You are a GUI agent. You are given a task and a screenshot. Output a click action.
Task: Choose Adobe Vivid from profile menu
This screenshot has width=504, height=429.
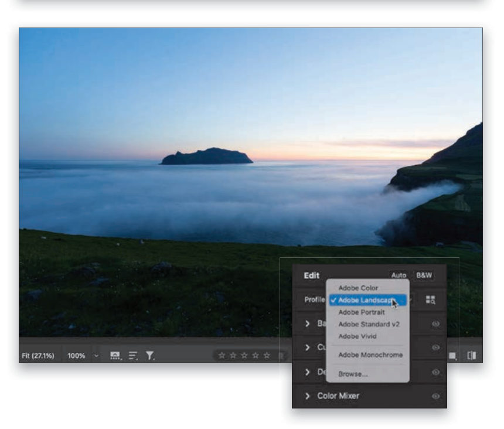[x=357, y=336]
